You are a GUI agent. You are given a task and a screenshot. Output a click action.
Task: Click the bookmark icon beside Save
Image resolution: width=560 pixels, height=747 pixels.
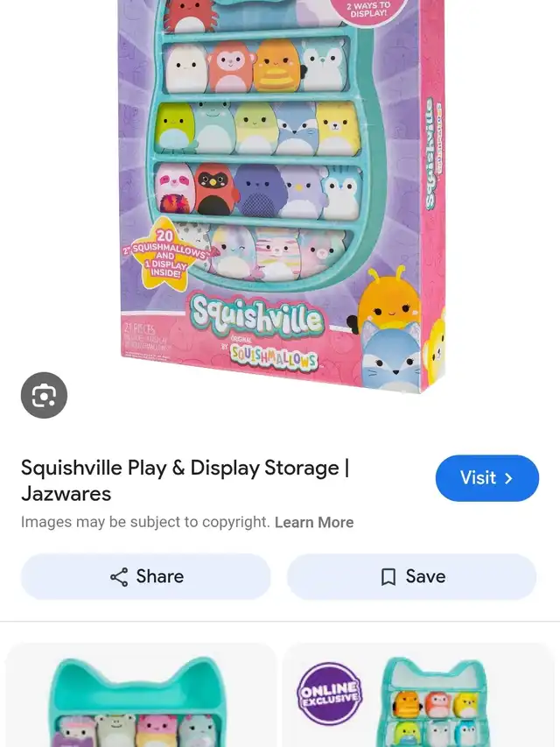pyautogui.click(x=388, y=576)
